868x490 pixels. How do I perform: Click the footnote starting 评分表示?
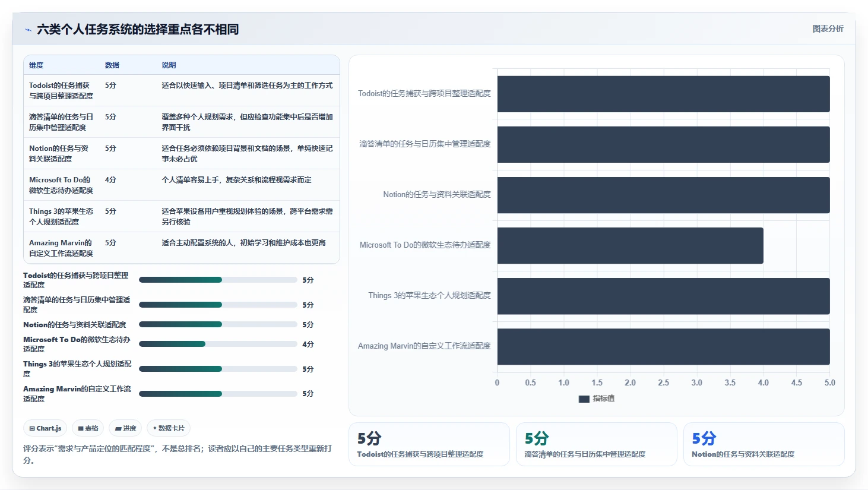click(x=177, y=454)
